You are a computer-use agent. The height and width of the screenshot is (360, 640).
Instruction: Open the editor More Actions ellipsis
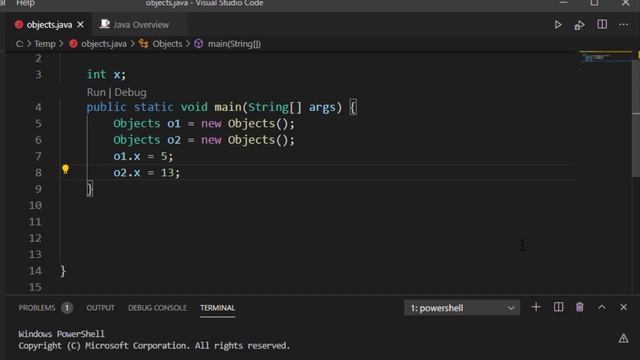[623, 25]
